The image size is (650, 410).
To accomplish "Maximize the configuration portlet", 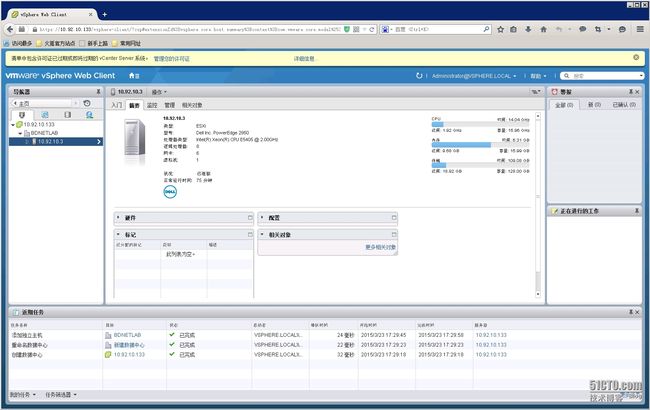I will pos(394,217).
